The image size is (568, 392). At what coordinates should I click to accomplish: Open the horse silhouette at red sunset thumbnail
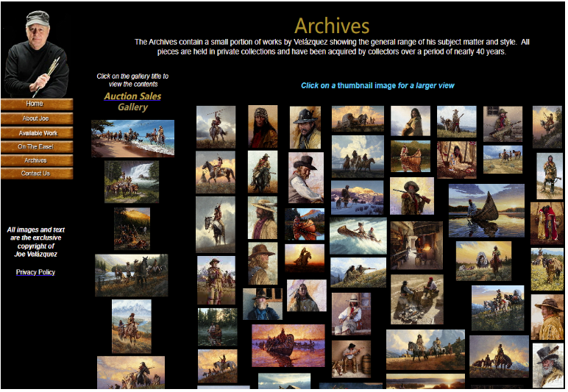[x=305, y=258]
